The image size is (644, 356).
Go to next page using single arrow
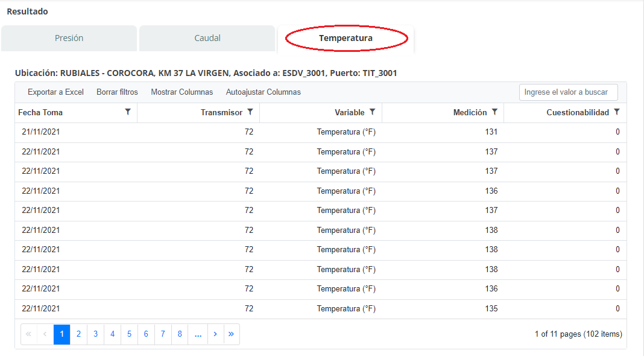click(x=215, y=334)
